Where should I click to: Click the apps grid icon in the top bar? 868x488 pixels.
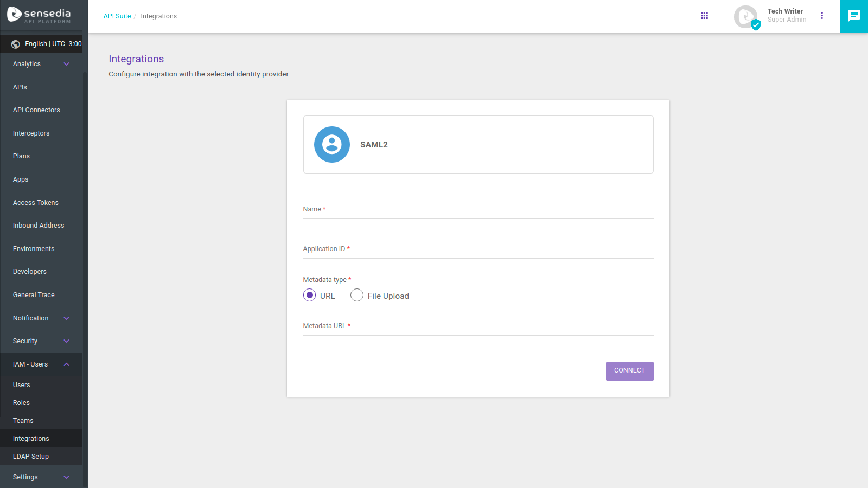pyautogui.click(x=704, y=16)
